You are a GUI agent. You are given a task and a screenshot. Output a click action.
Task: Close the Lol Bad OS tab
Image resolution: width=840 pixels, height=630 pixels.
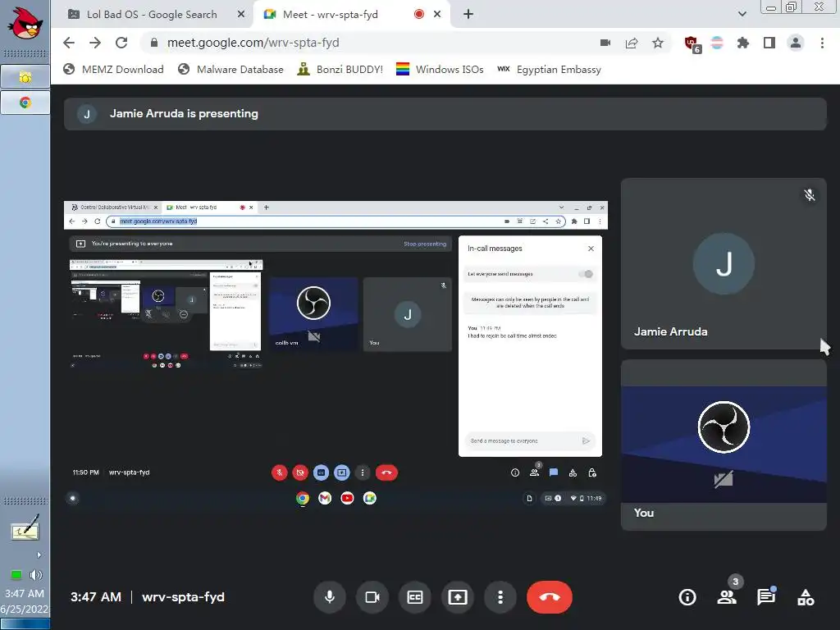pos(241,14)
